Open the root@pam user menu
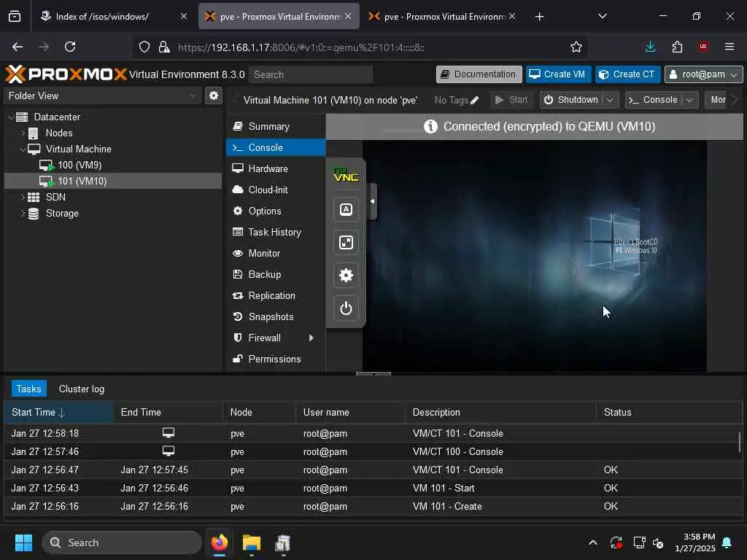Viewport: 747px width, 560px height. point(703,74)
